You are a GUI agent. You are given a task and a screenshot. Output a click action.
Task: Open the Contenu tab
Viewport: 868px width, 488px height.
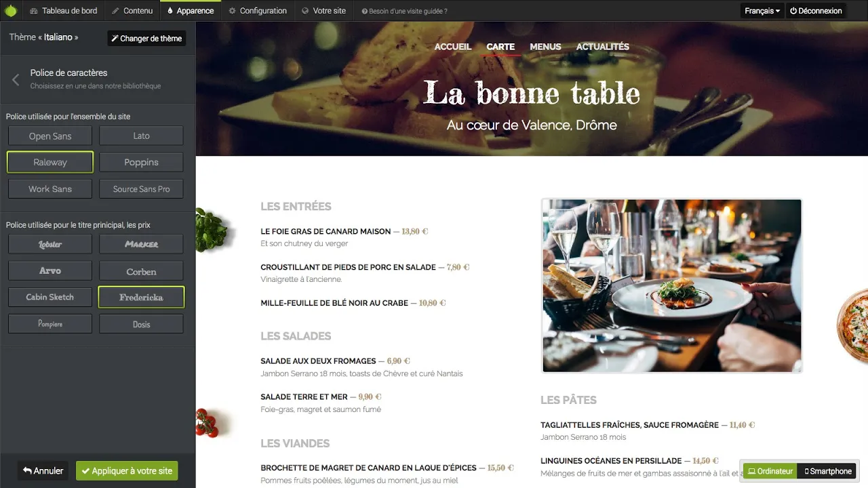pos(132,11)
